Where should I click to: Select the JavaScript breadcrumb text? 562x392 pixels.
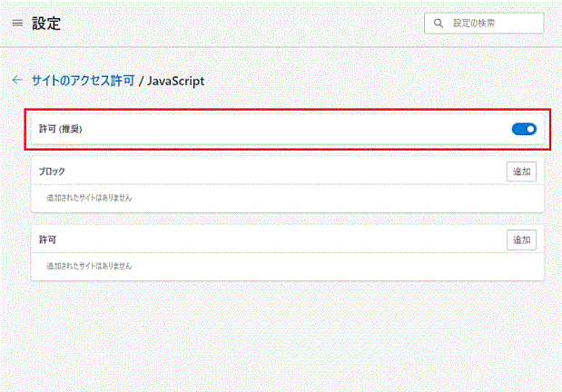pyautogui.click(x=175, y=81)
